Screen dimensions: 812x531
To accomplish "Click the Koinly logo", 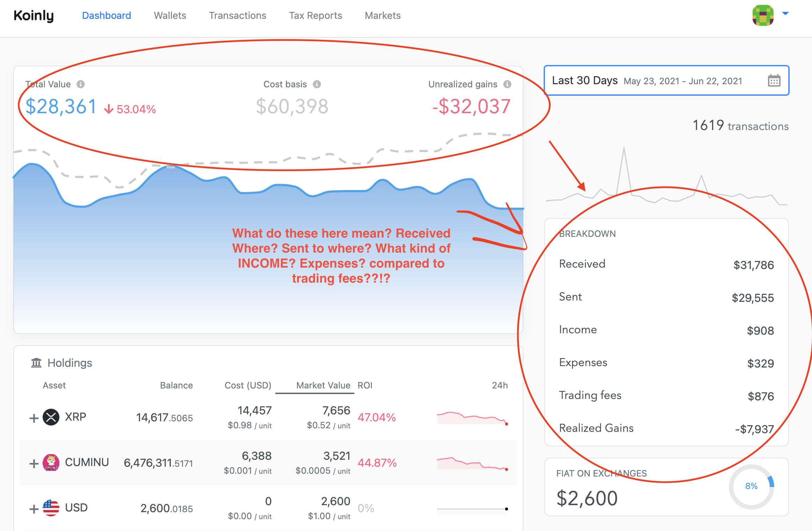I will tap(34, 16).
